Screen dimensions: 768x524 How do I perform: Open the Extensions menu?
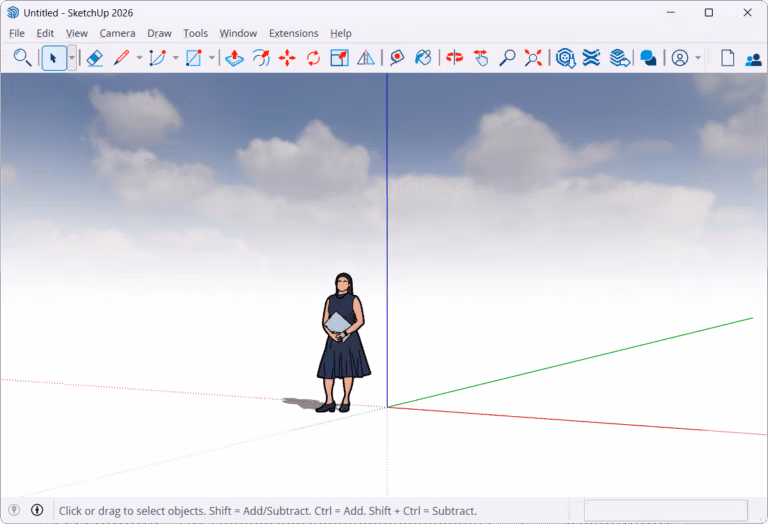[293, 33]
